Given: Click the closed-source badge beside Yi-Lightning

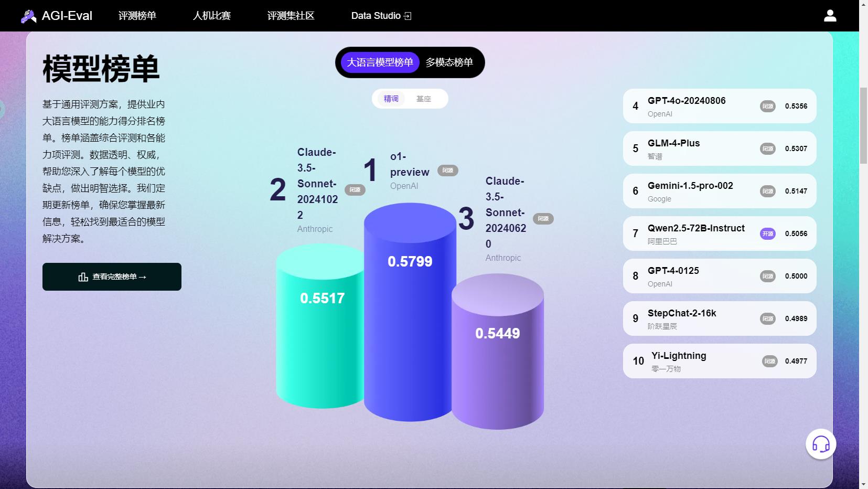Looking at the screenshot, I should [x=769, y=361].
